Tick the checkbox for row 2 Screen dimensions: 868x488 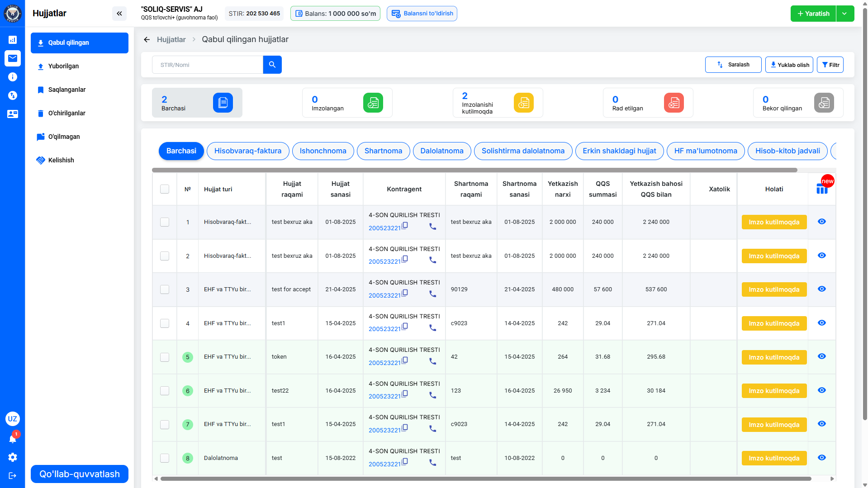point(165,256)
